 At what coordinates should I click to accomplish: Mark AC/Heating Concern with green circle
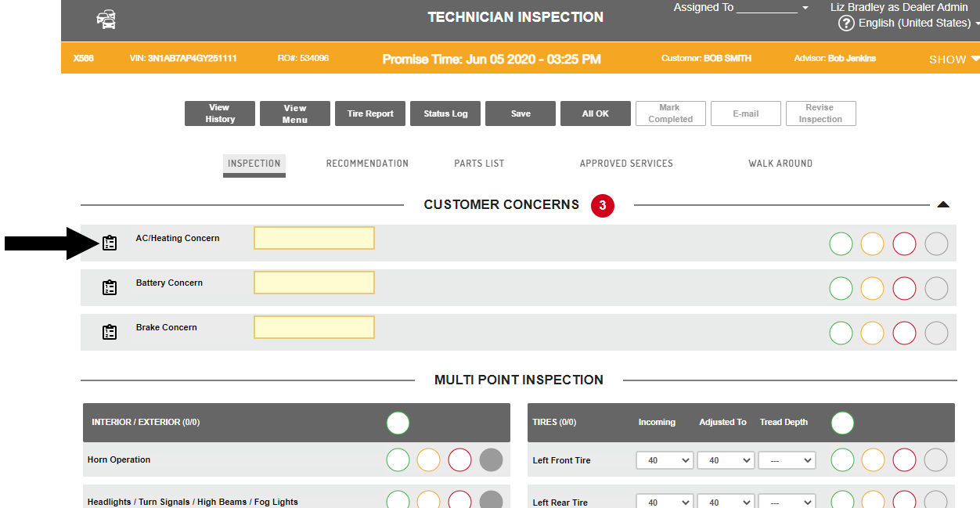tap(841, 244)
